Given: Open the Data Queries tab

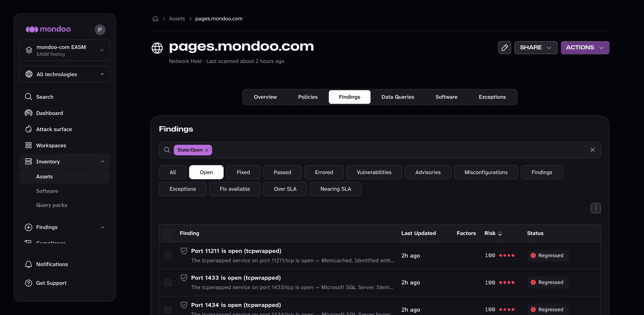Looking at the screenshot, I should tap(398, 97).
